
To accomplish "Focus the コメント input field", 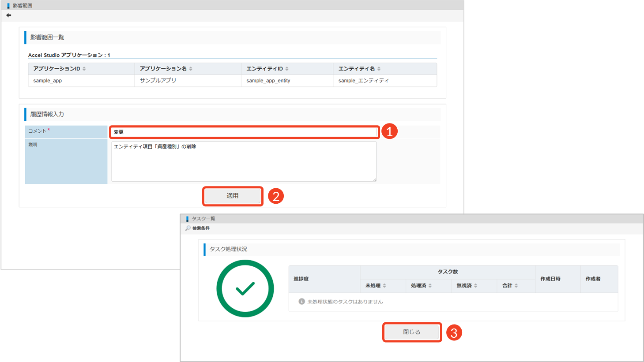I will [x=244, y=132].
